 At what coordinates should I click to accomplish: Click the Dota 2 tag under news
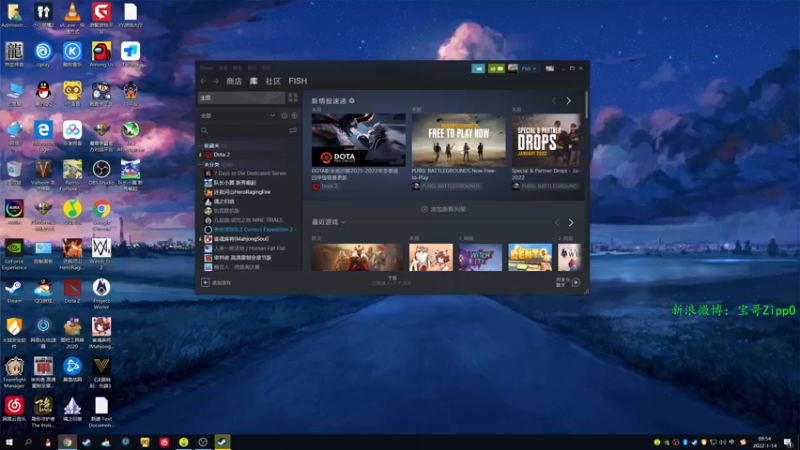(325, 186)
